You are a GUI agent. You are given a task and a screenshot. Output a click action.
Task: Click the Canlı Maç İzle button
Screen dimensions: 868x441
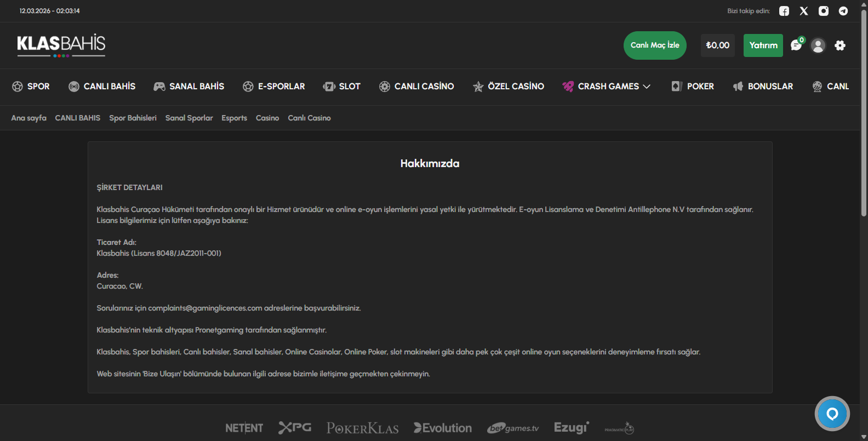coord(655,45)
